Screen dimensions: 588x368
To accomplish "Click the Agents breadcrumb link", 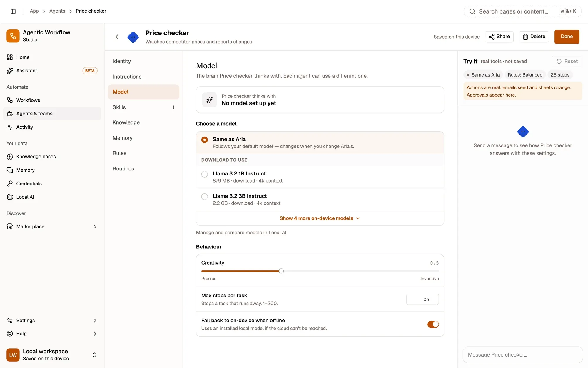I will [57, 11].
